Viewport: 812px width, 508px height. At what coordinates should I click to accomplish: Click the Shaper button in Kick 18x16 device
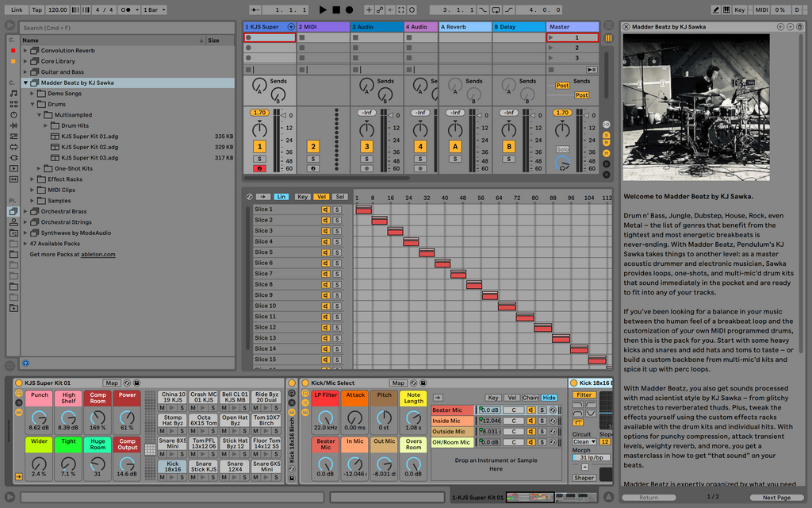pyautogui.click(x=584, y=478)
